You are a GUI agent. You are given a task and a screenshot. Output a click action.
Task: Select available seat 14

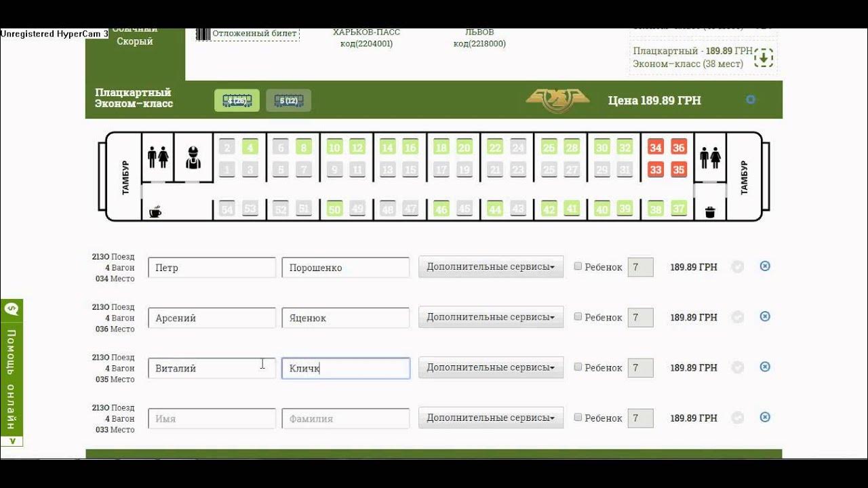pyautogui.click(x=387, y=148)
